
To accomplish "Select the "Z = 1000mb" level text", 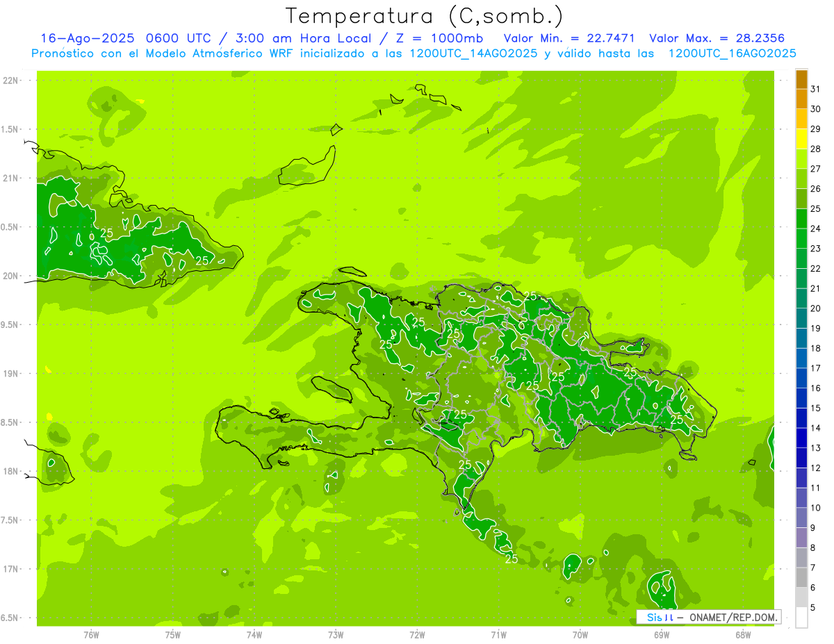I will [441, 38].
